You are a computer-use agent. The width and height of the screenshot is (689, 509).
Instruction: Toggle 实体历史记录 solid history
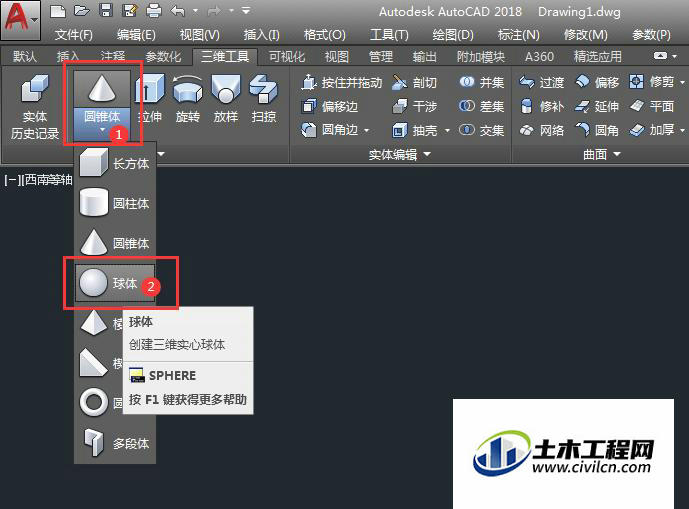(x=35, y=107)
